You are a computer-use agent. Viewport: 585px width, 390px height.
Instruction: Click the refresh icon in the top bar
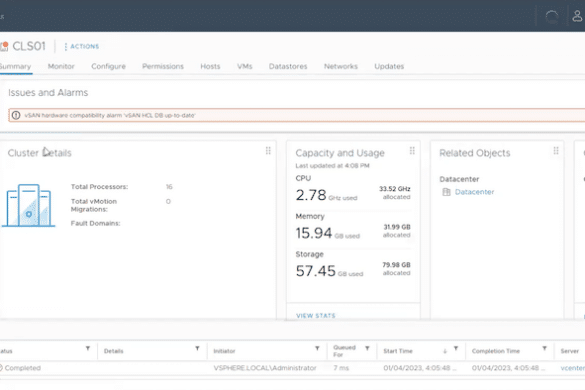click(551, 16)
